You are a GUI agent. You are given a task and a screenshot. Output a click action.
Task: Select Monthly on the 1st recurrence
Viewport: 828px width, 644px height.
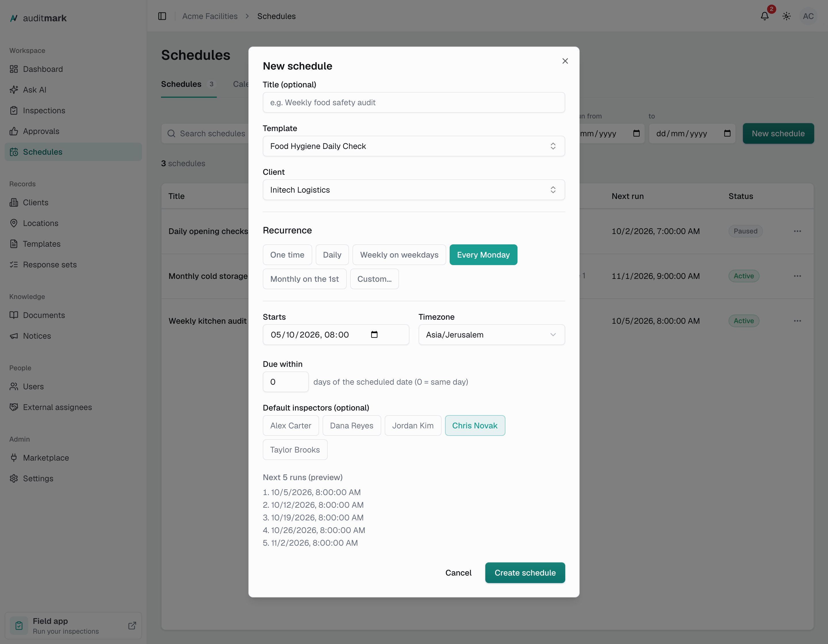(304, 279)
